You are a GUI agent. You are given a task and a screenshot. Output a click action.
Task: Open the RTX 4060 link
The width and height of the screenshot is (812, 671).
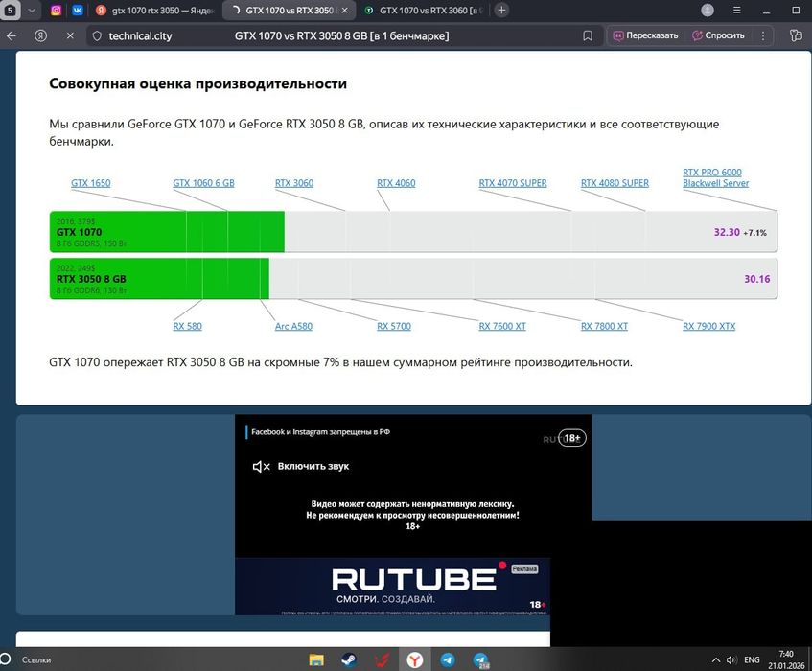(x=396, y=183)
